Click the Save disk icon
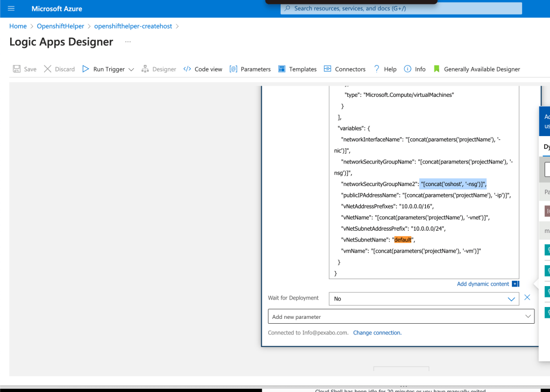Screen dimensions: 550x392 pyautogui.click(x=17, y=69)
